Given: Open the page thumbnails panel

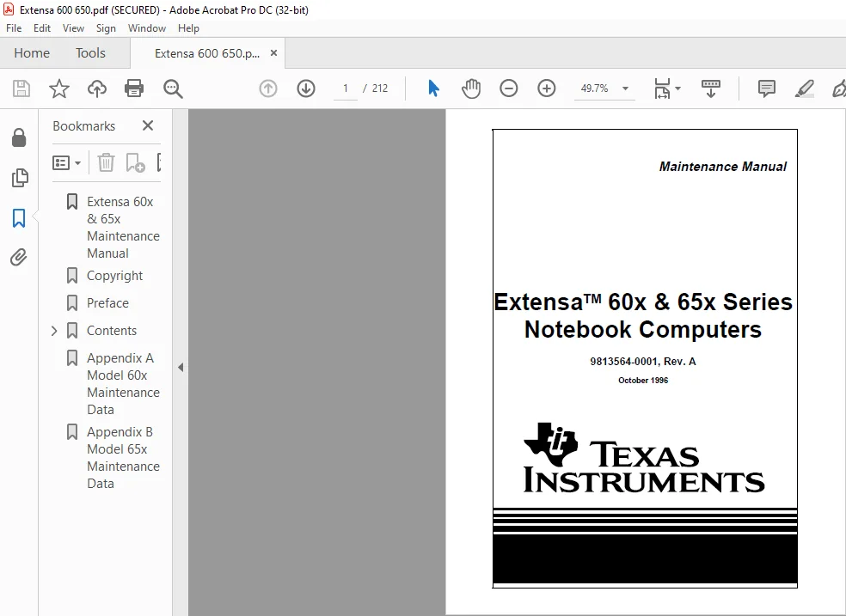Looking at the screenshot, I should tap(20, 178).
